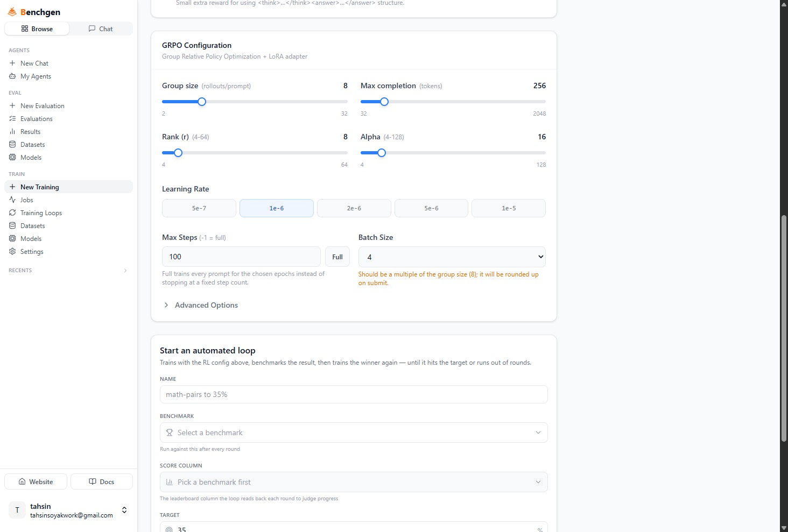Click chart icon in score column selector
Screen dimensions: 788x532
coord(170,482)
